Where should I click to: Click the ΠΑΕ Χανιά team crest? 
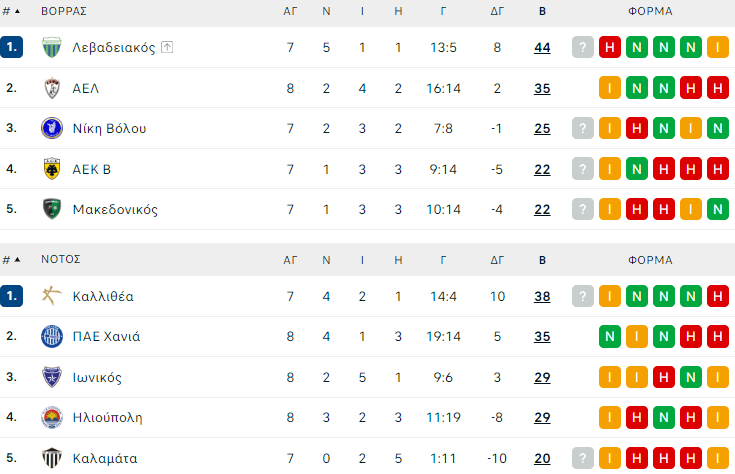pyautogui.click(x=52, y=336)
